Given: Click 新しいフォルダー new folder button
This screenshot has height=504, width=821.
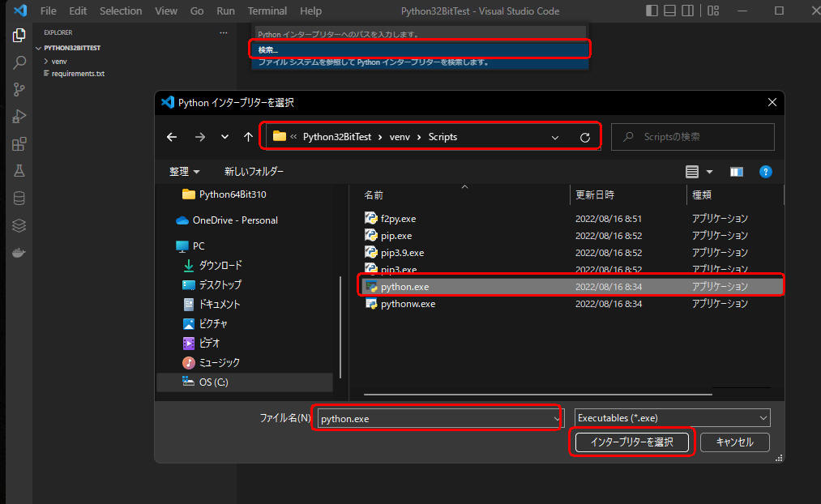Looking at the screenshot, I should pyautogui.click(x=254, y=172).
